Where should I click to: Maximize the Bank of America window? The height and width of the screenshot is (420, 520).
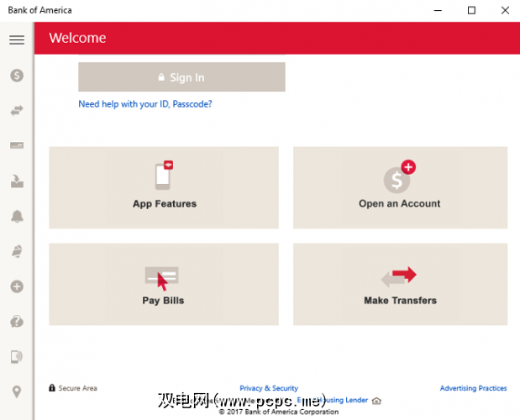[471, 11]
